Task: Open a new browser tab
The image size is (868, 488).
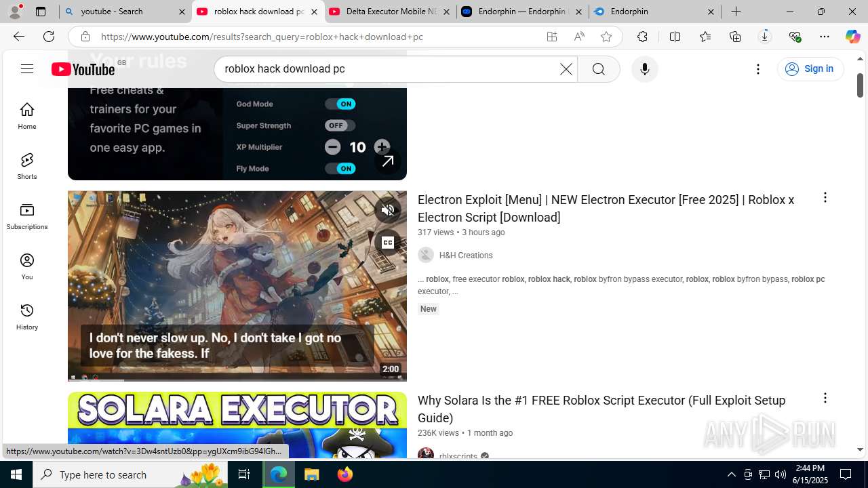Action: coord(736,12)
